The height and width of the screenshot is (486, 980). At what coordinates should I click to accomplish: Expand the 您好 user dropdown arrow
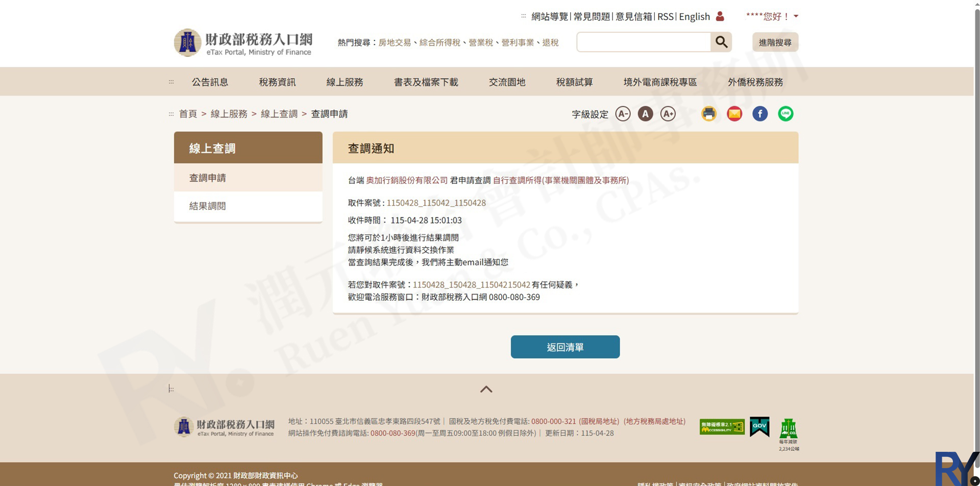[796, 16]
